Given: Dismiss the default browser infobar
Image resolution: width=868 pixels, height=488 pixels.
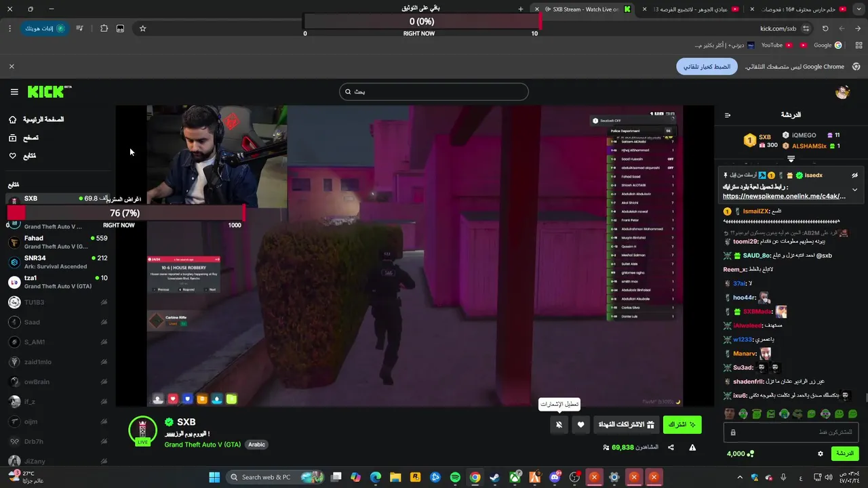Looking at the screenshot, I should coord(12,66).
